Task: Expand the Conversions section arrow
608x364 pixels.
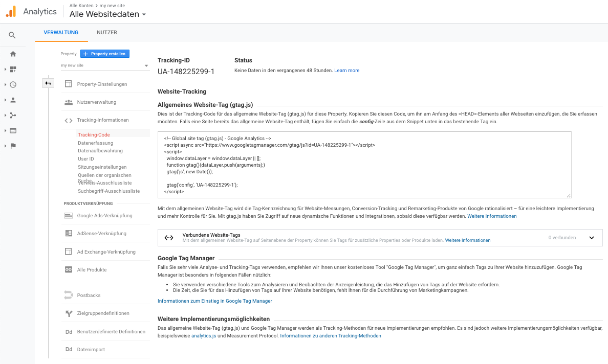Action: coord(5,146)
